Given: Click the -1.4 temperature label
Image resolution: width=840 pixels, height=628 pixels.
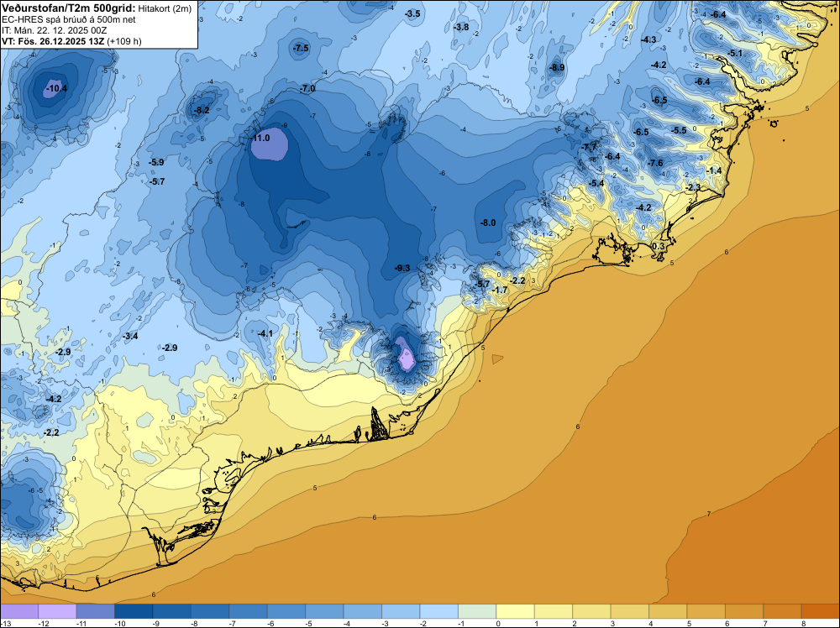Looking at the screenshot, I should [x=713, y=170].
